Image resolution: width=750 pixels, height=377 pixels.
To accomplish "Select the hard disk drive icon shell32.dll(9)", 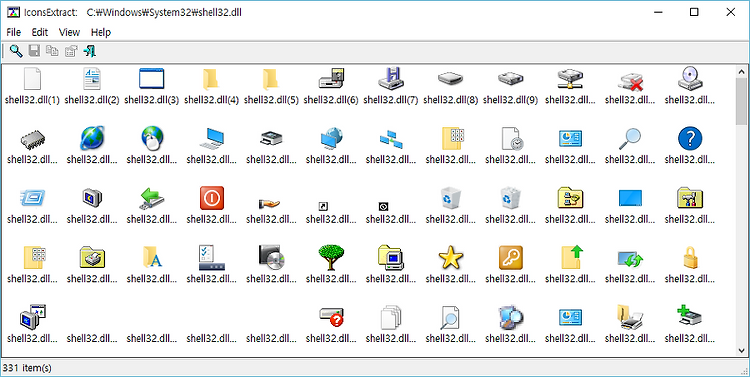I will point(510,79).
